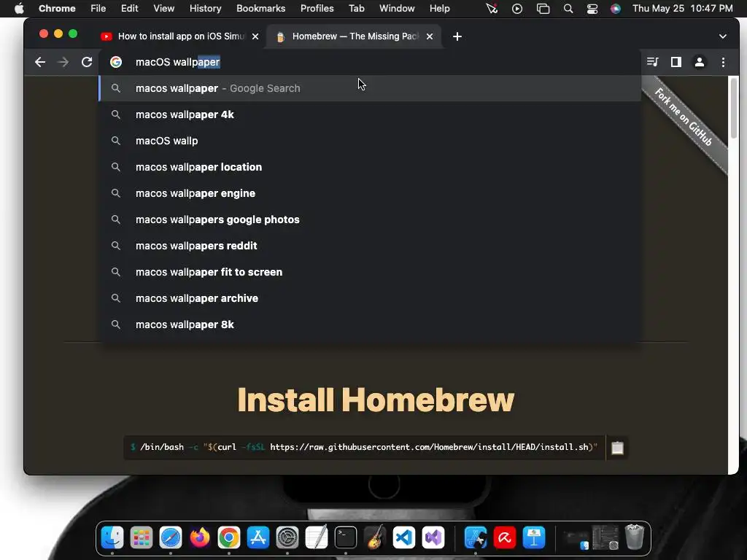Viewport: 747px width, 560px height.
Task: Select the macos wallpaper 8k suggestion
Action: click(x=370, y=324)
